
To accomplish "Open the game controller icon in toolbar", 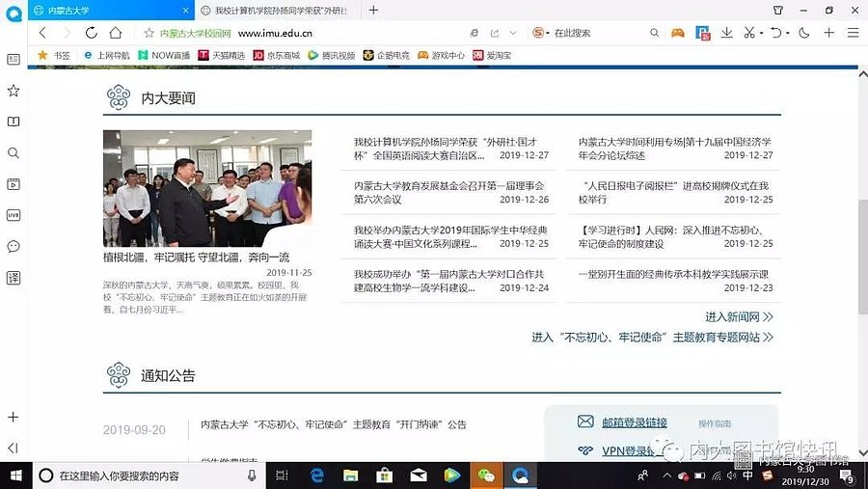I will pos(678,33).
